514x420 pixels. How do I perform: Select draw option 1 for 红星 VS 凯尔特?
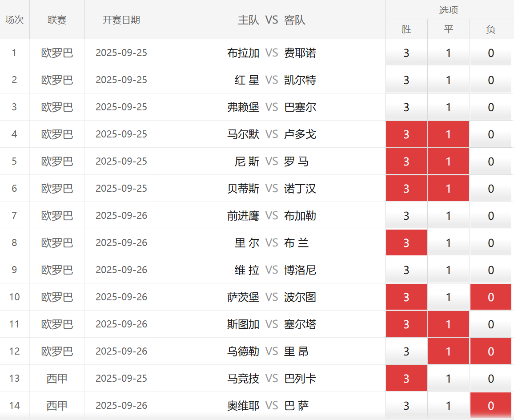click(448, 80)
